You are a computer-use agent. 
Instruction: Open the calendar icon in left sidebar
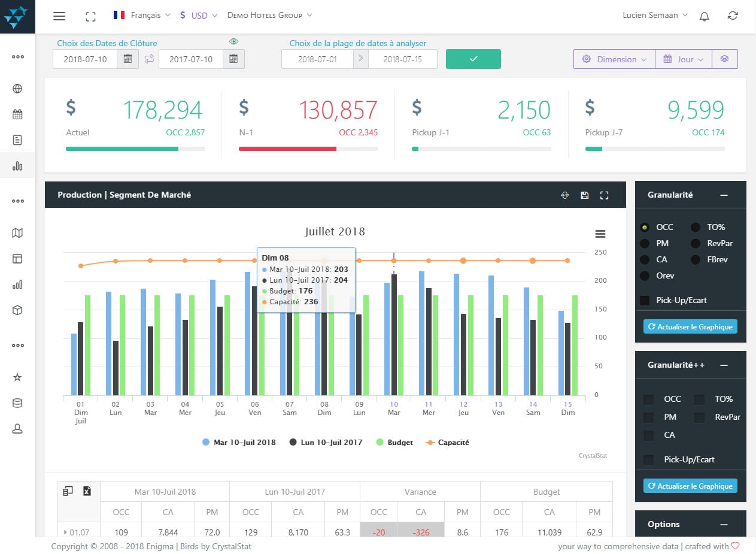[x=18, y=114]
